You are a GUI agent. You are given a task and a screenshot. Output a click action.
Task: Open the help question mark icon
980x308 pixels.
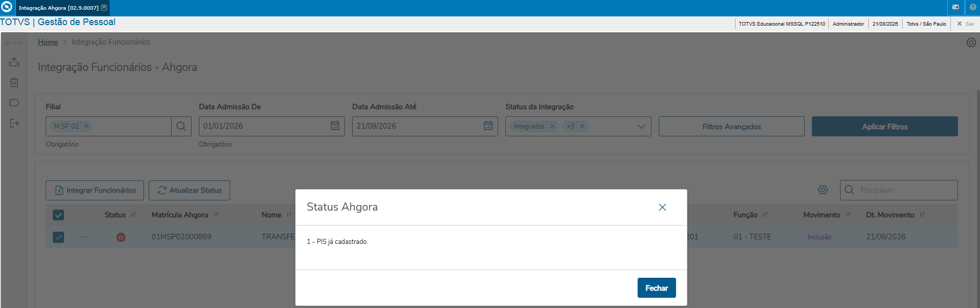point(973,7)
